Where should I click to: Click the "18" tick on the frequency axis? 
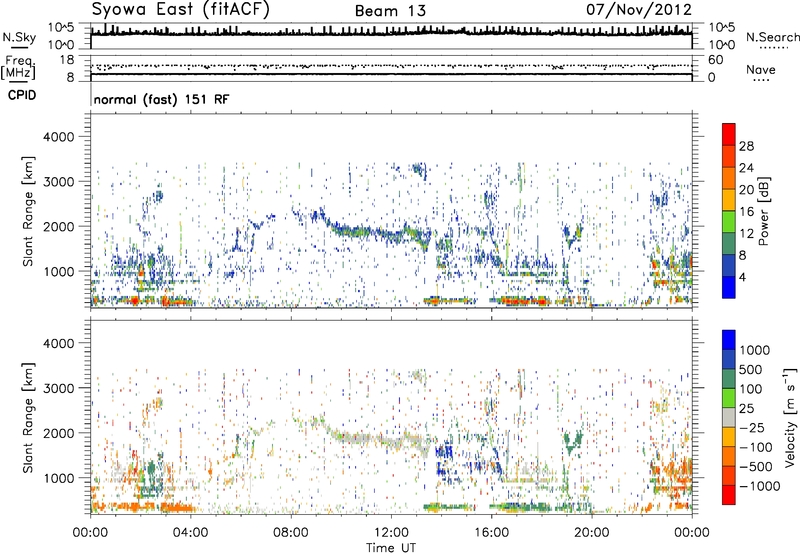tap(67, 60)
